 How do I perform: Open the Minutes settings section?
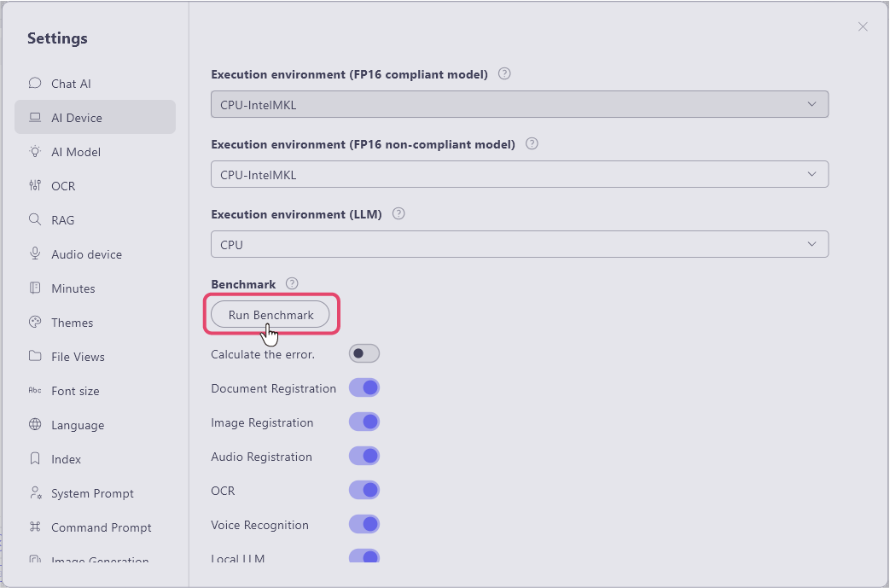pyautogui.click(x=73, y=288)
